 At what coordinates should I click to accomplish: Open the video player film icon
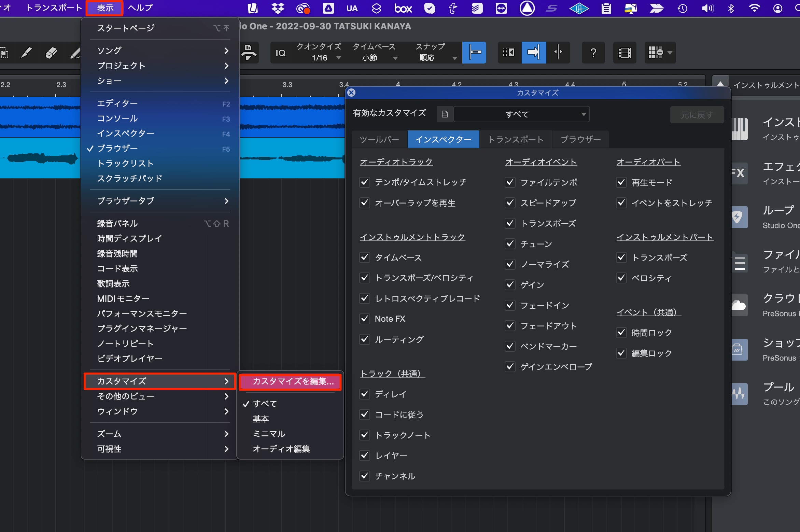[x=624, y=53]
